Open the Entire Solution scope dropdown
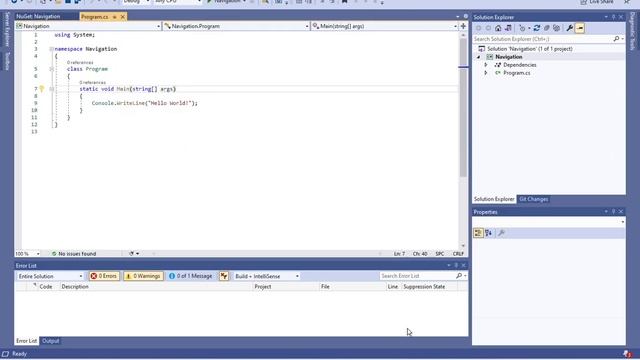Image resolution: width=640 pixels, height=360 pixels. (x=50, y=276)
